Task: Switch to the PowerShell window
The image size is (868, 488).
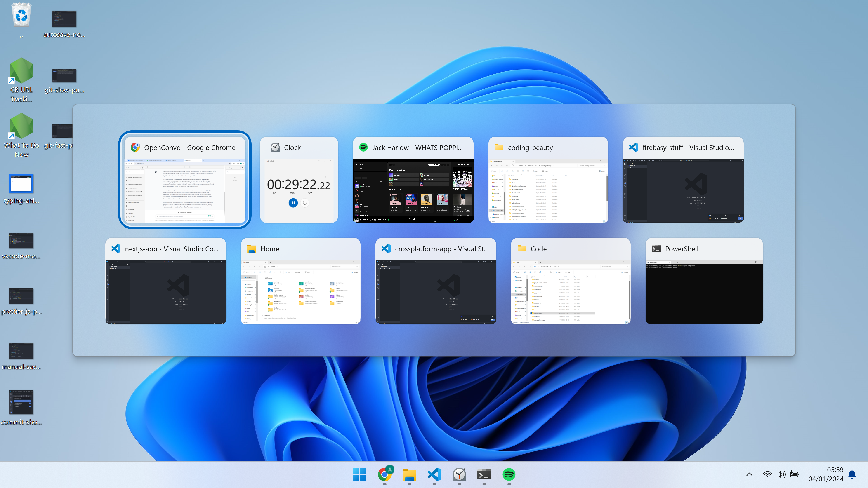Action: coord(704,281)
